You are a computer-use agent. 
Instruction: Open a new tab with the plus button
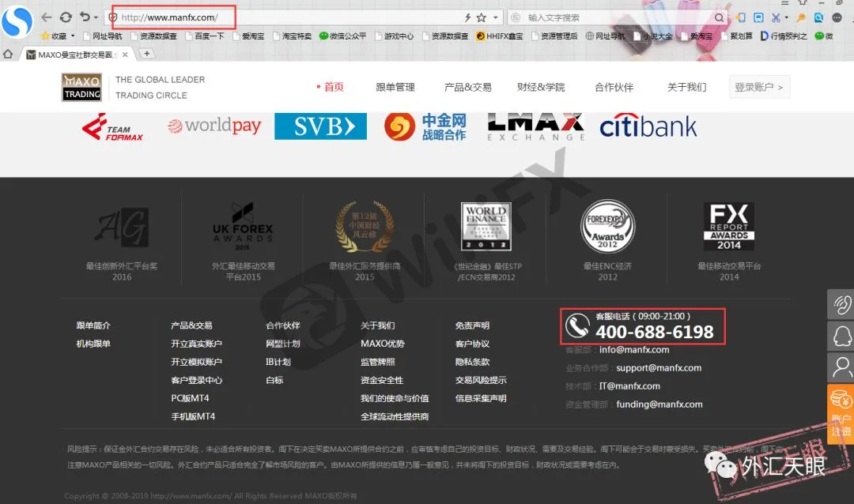pos(146,54)
